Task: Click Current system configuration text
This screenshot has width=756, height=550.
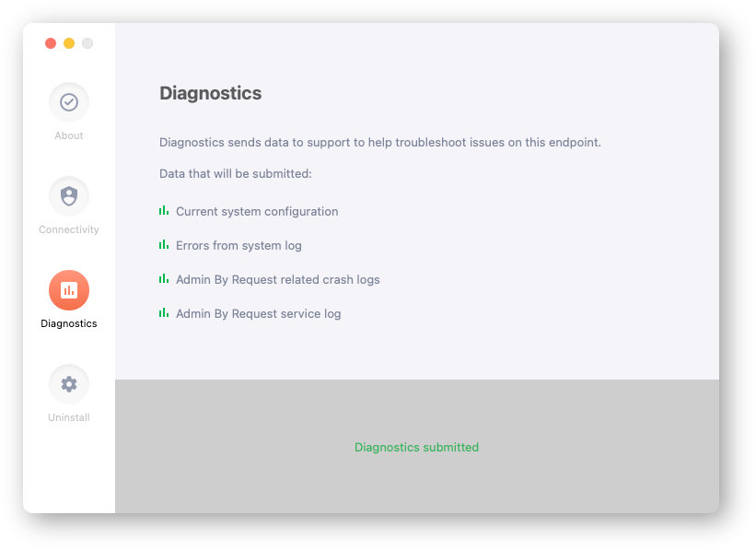Action: (x=257, y=211)
